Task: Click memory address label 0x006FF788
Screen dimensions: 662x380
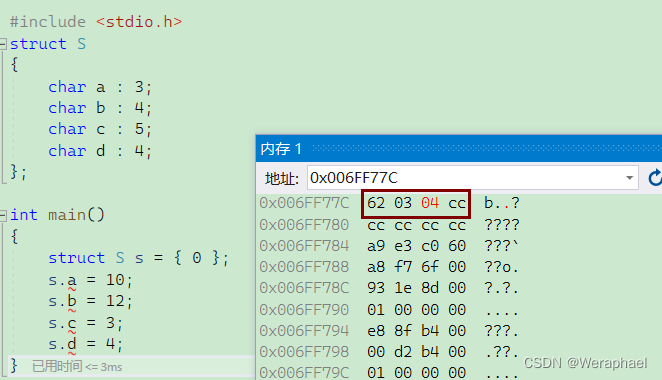Action: 304,267
